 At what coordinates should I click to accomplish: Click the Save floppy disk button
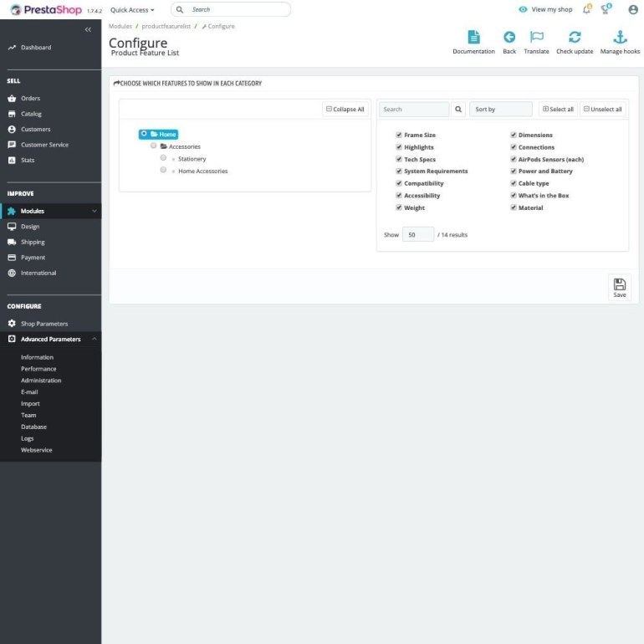point(620,288)
